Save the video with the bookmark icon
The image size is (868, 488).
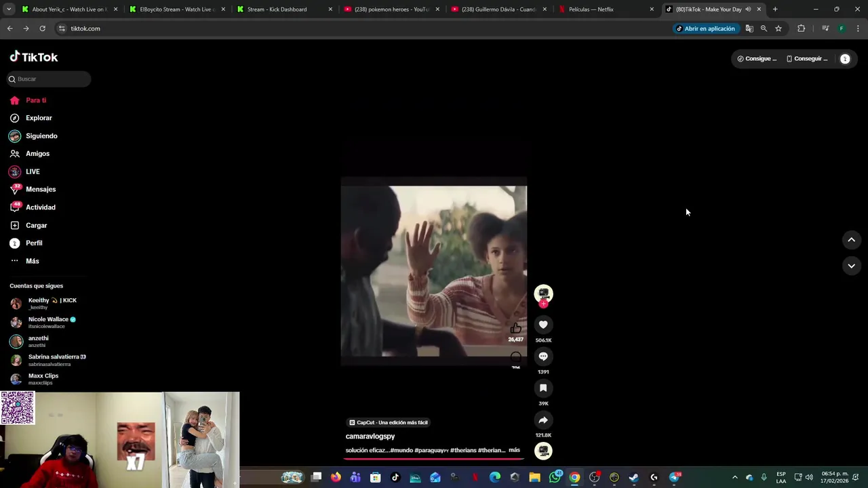point(543,388)
